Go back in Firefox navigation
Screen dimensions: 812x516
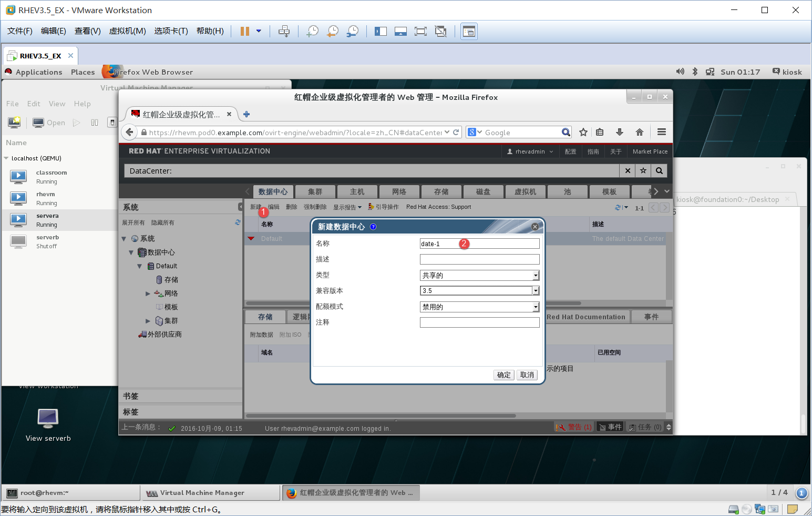pyautogui.click(x=129, y=132)
